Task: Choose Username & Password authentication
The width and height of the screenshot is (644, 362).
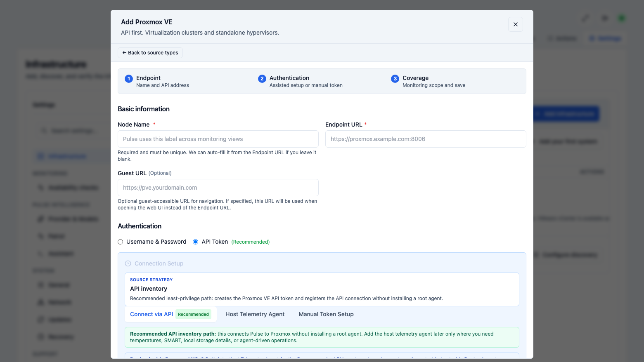Action: 120,242
